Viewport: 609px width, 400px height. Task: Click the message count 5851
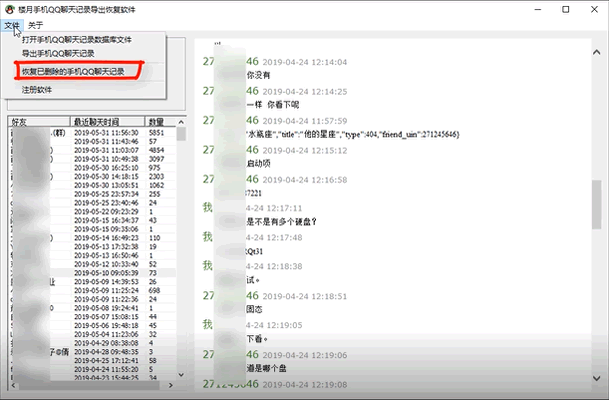[157, 133]
